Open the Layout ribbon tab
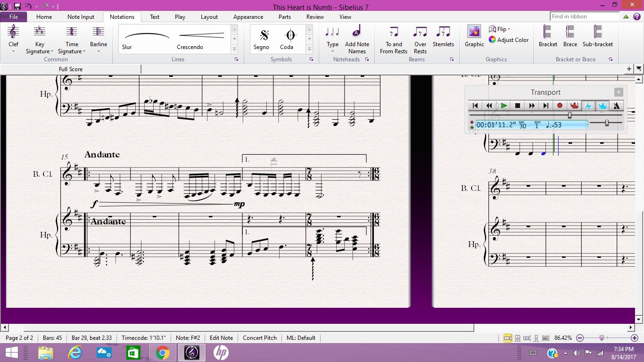 click(x=209, y=17)
